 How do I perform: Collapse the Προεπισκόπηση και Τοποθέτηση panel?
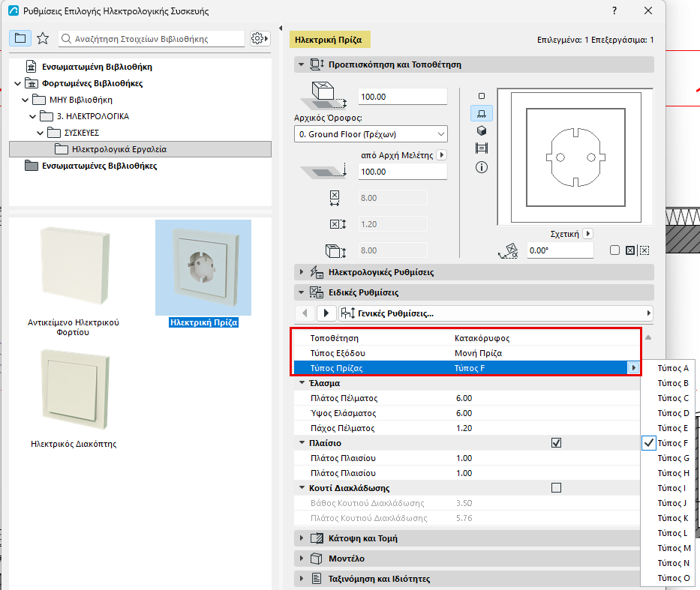click(302, 64)
